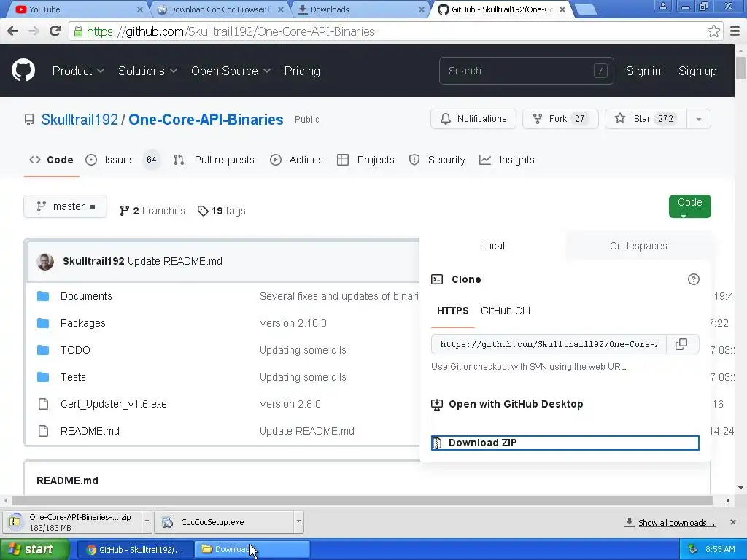The height and width of the screenshot is (560, 747).
Task: Click the Skulltrail192 avatar image
Action: click(x=45, y=262)
